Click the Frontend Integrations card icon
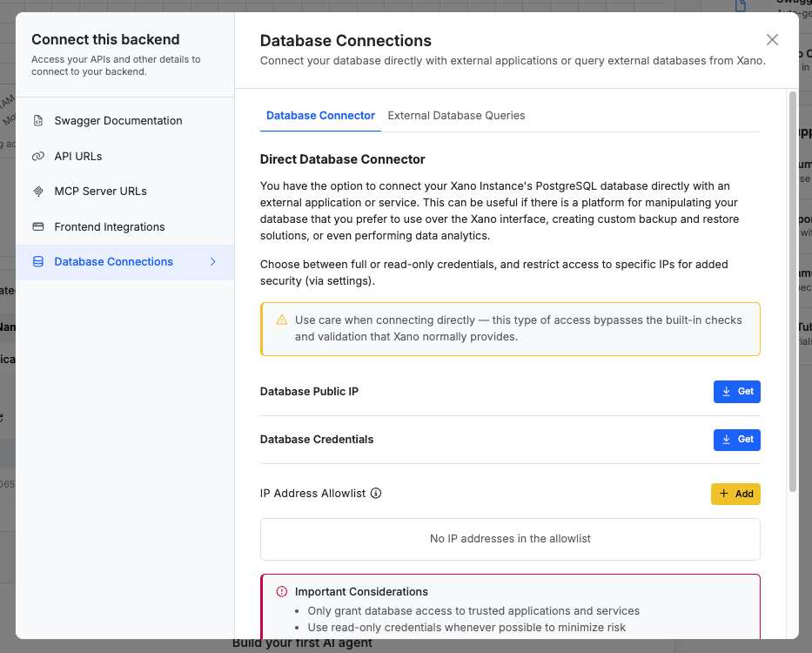The width and height of the screenshot is (812, 653). click(x=38, y=226)
